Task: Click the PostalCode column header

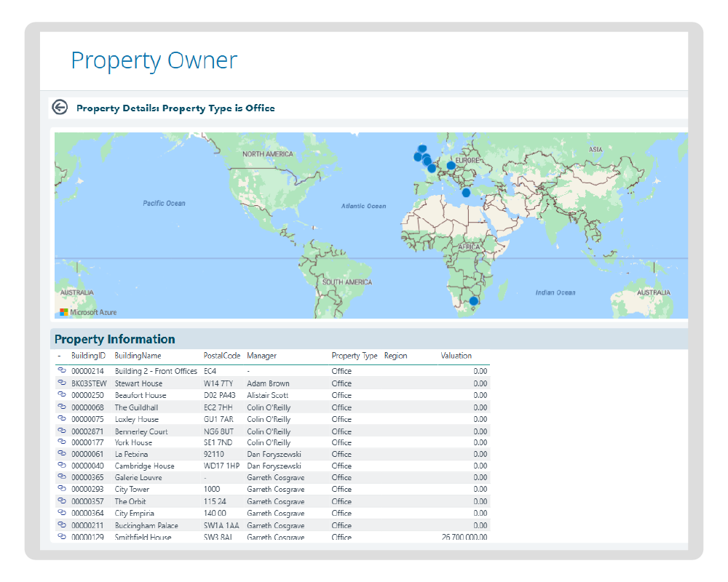Action: pos(221,356)
